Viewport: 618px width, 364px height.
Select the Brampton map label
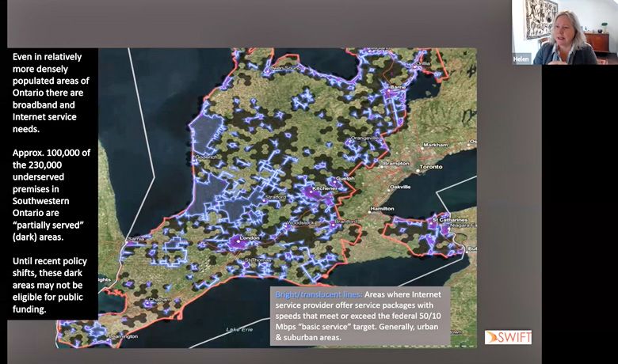click(396, 163)
